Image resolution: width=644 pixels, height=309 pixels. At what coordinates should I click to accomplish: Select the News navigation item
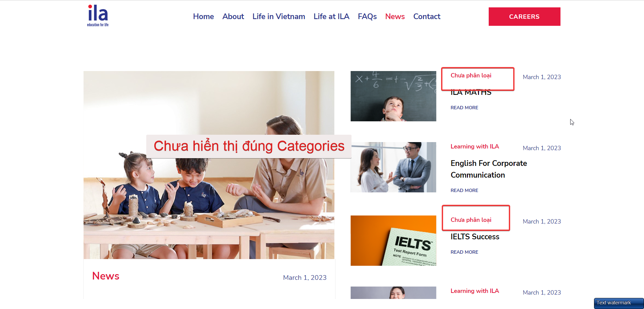[x=395, y=16]
